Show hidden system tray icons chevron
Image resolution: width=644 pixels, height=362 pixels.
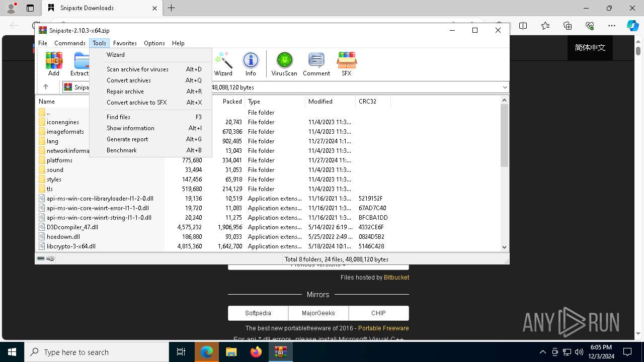(542, 352)
